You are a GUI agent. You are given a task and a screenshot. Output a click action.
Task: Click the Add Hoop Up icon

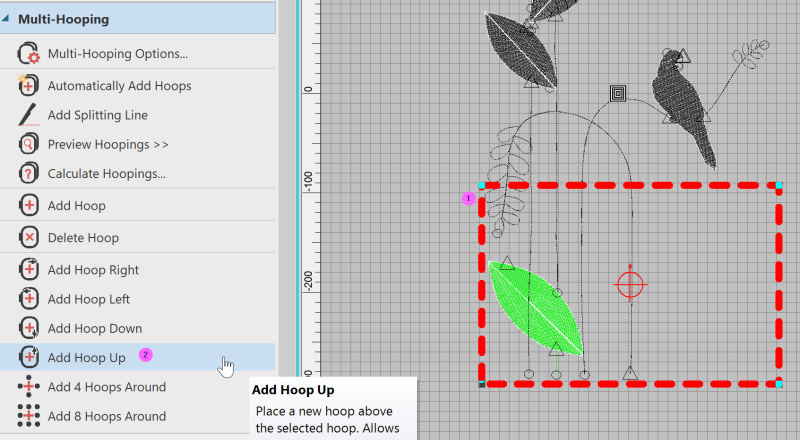coord(29,357)
